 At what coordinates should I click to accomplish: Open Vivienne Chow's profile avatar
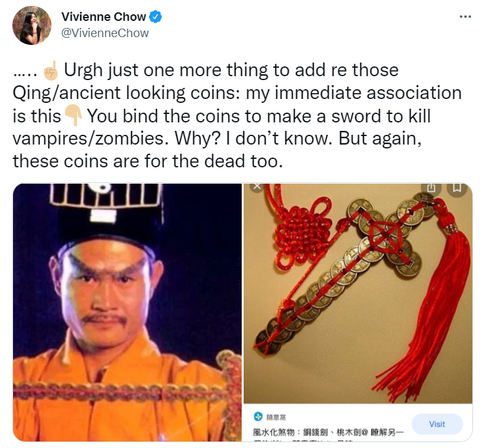32,25
